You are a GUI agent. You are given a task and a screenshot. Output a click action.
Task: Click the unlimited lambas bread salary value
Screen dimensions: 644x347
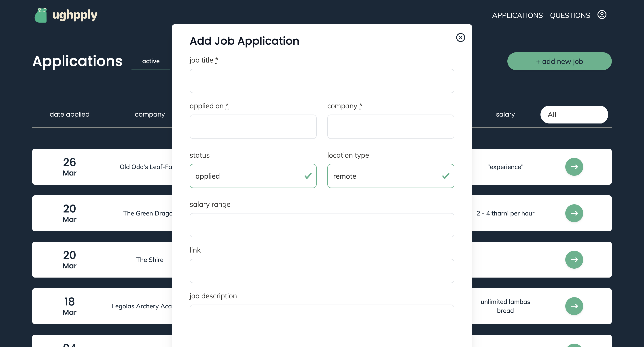(x=505, y=306)
